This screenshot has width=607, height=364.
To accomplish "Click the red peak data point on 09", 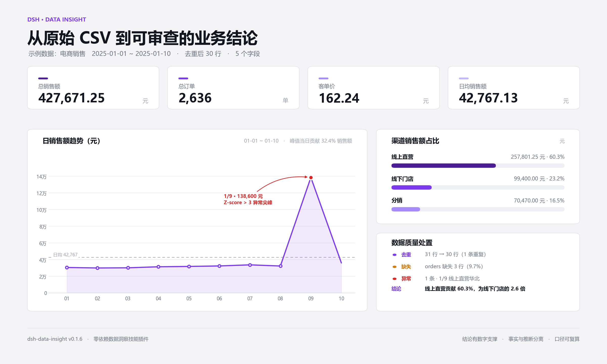I will [311, 178].
